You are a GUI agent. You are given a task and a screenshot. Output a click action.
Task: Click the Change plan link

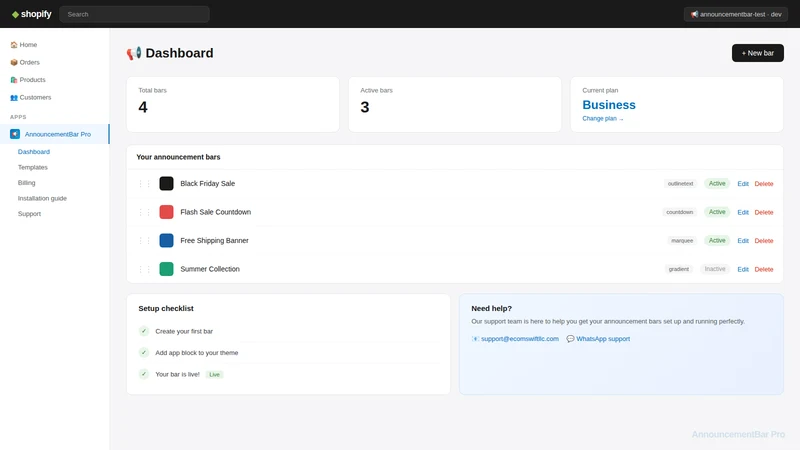click(x=603, y=118)
